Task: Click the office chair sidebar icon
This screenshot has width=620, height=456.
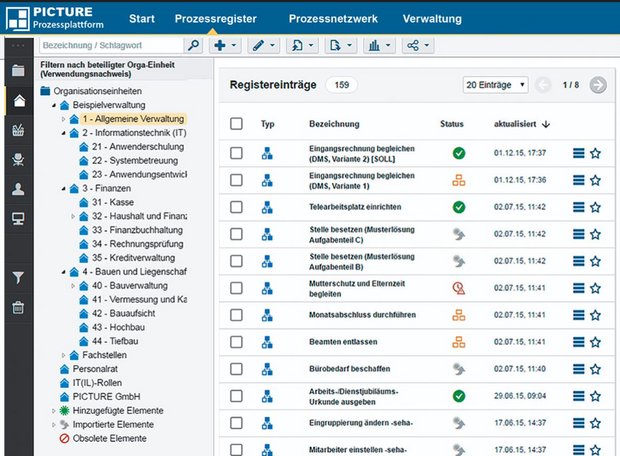Action: click(x=18, y=159)
